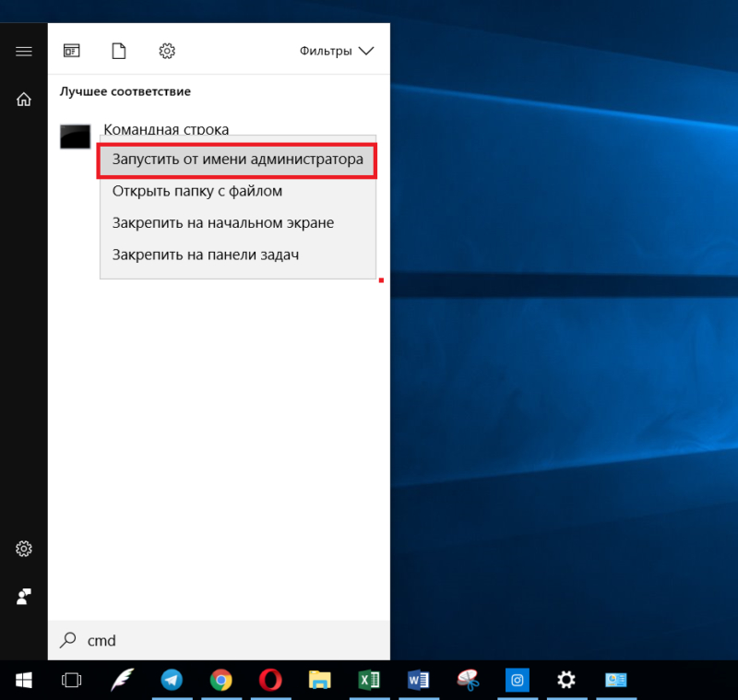Open Task View on the taskbar

pos(72,681)
